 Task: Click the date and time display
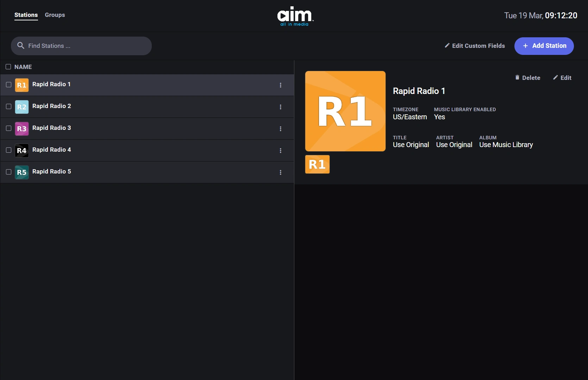coord(540,15)
